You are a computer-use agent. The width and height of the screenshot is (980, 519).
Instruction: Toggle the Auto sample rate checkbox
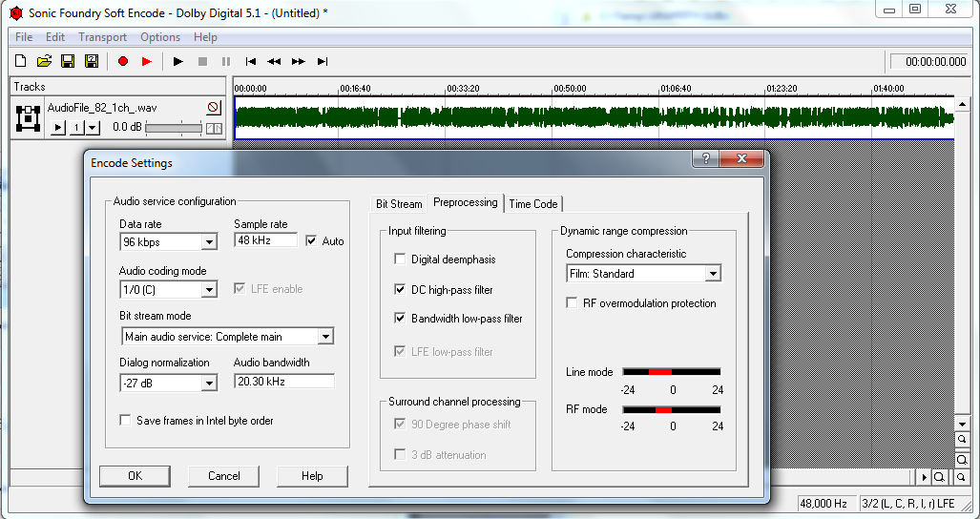311,240
